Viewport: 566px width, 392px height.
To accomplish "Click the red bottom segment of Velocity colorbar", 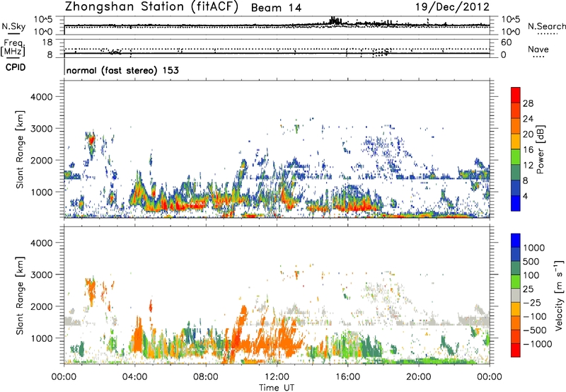I will [x=516, y=350].
